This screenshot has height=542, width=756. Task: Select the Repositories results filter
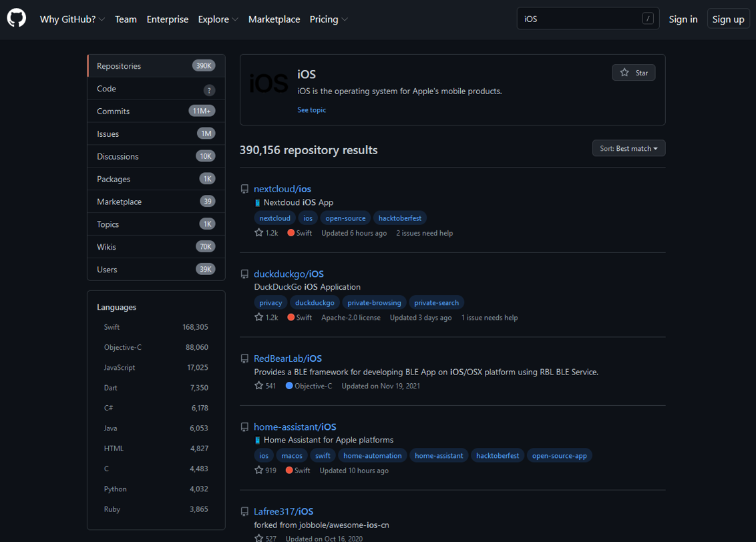[156, 66]
